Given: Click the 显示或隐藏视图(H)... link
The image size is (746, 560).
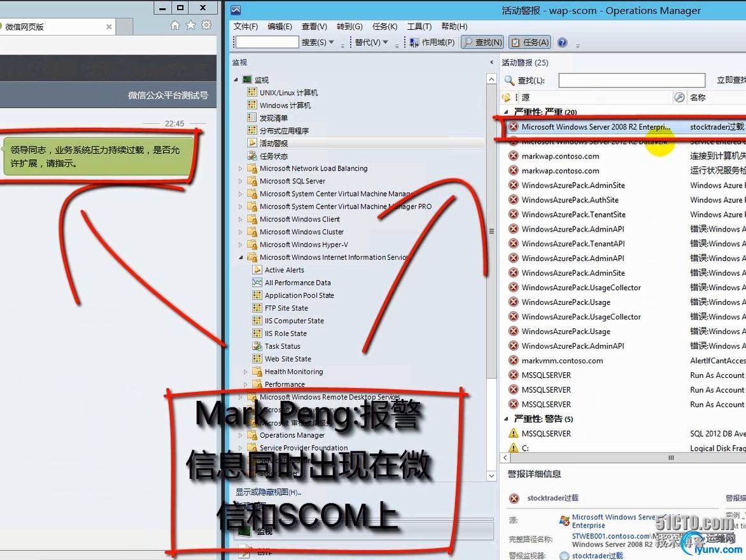Looking at the screenshot, I should point(269,492).
